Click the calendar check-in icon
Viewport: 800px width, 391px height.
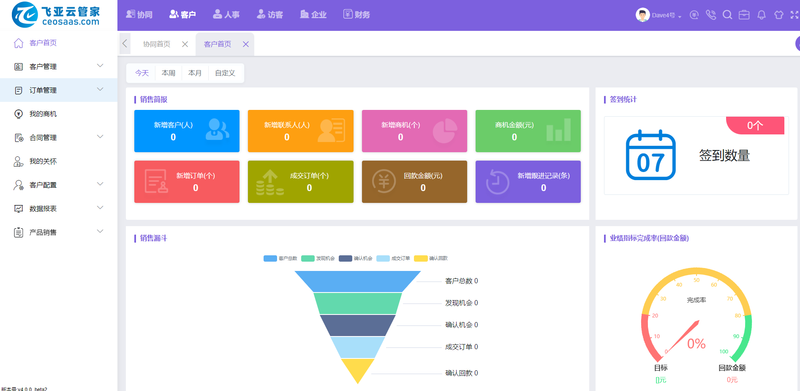click(x=651, y=155)
